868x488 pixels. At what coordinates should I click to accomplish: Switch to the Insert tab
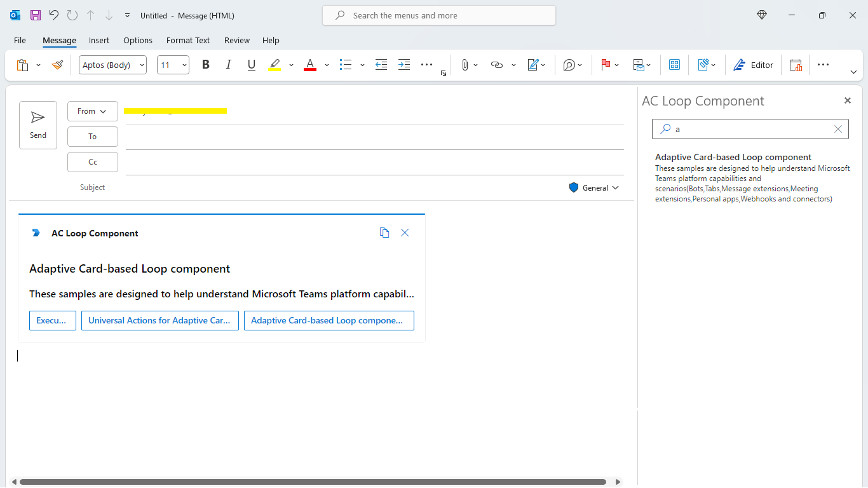(x=99, y=40)
